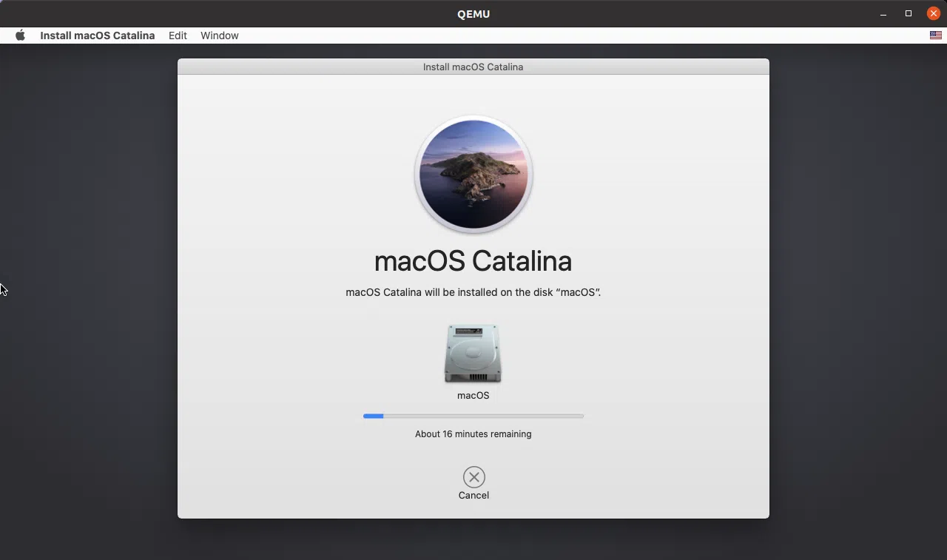Click the 'macOS Catalina' heading
947x560 pixels.
(473, 261)
